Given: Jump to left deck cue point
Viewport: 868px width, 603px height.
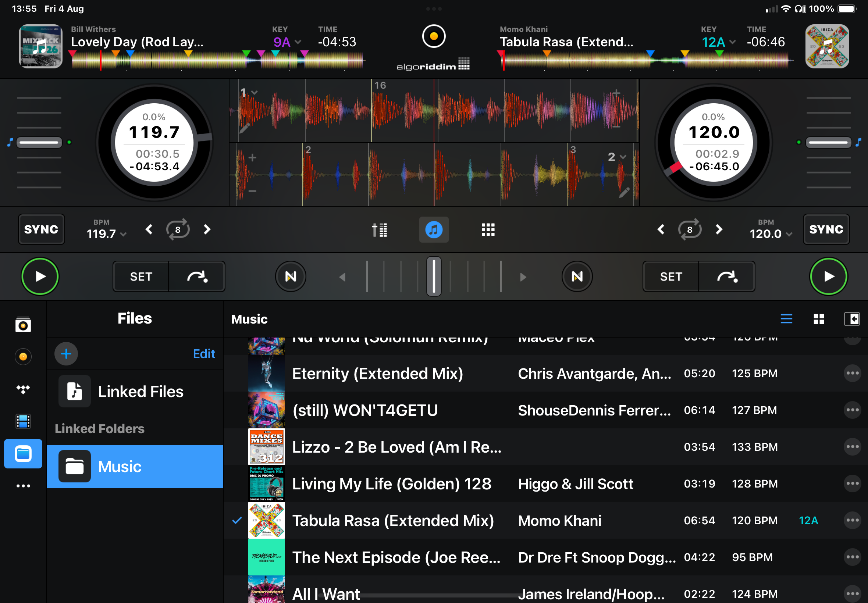Looking at the screenshot, I should pyautogui.click(x=197, y=276).
